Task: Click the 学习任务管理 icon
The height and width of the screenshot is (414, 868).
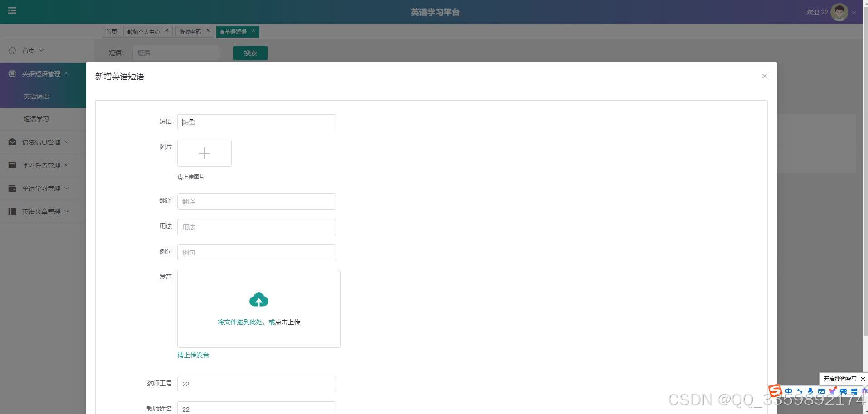Action: pyautogui.click(x=12, y=165)
